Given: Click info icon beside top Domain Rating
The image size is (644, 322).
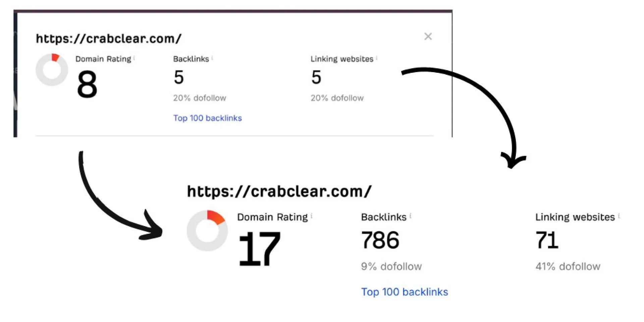Looking at the screenshot, I should [x=134, y=58].
